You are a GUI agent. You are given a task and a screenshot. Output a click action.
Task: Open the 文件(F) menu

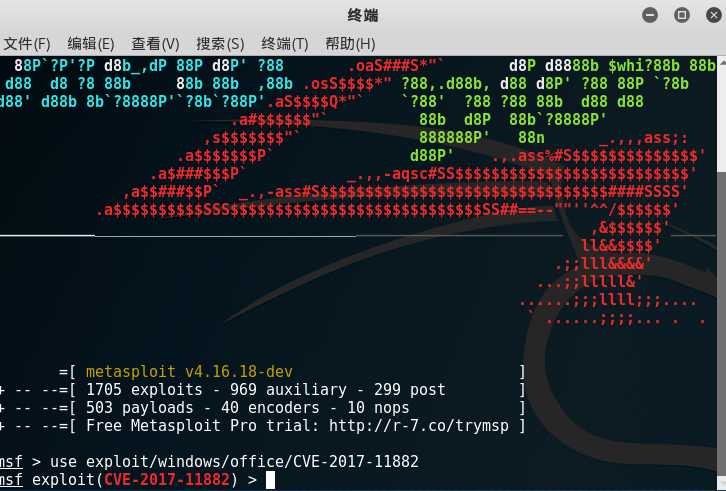(27, 44)
